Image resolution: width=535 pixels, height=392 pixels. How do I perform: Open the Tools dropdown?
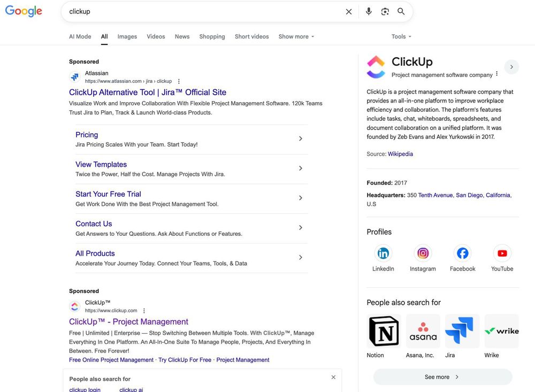pos(401,36)
